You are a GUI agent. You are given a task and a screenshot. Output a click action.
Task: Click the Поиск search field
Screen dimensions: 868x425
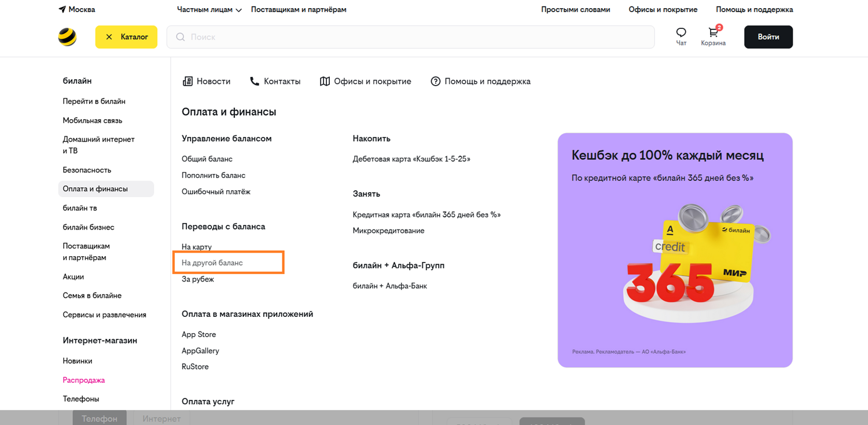[x=411, y=37]
